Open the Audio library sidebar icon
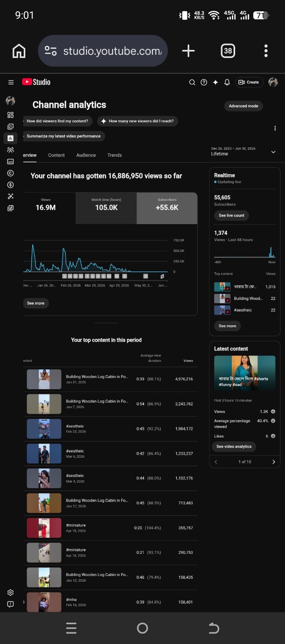This screenshot has height=644, width=285. coord(10,208)
